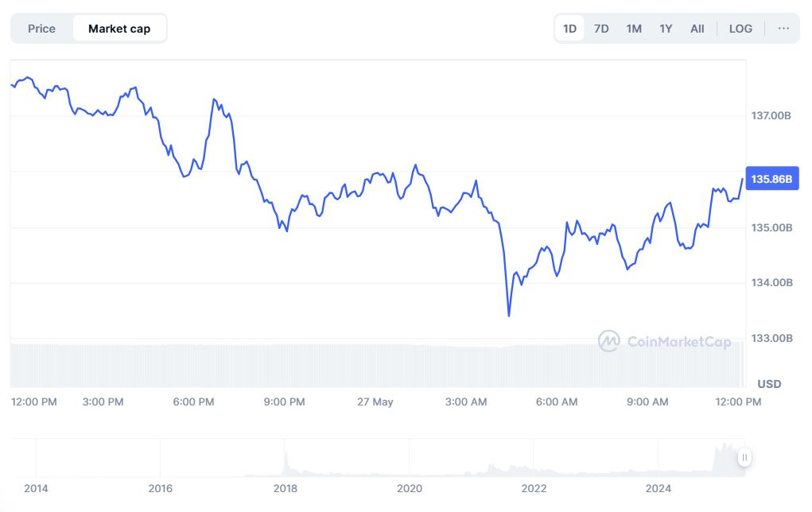Viewport: 812px width, 512px height.
Task: Select 2020 on the navigator timeline
Action: click(409, 488)
